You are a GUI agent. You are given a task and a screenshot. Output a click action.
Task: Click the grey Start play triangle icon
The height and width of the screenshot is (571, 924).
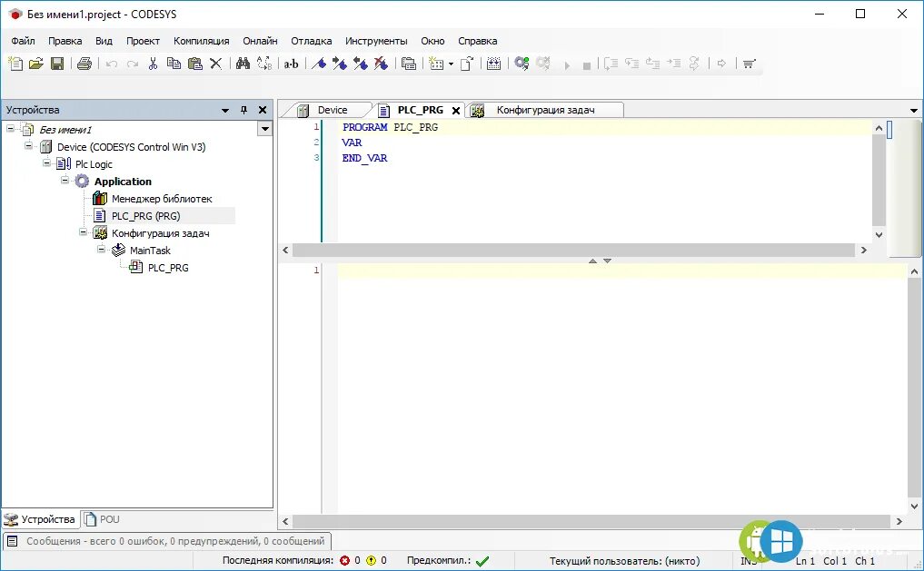[x=567, y=65]
